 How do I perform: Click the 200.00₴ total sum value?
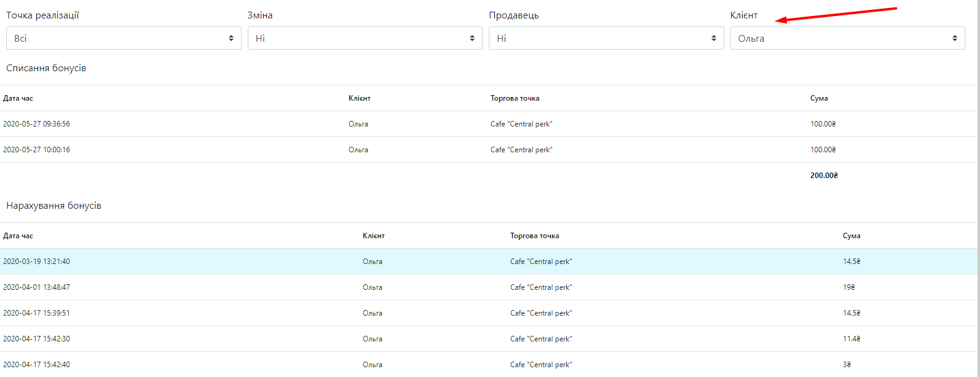(824, 176)
